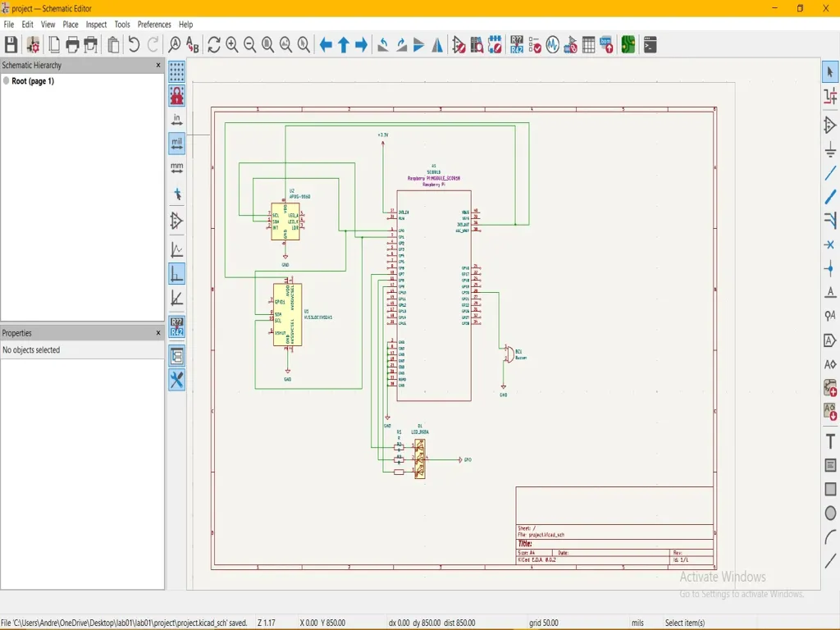Navigate back with the left blue arrow
Viewport: 840px width, 630px height.
click(x=326, y=45)
